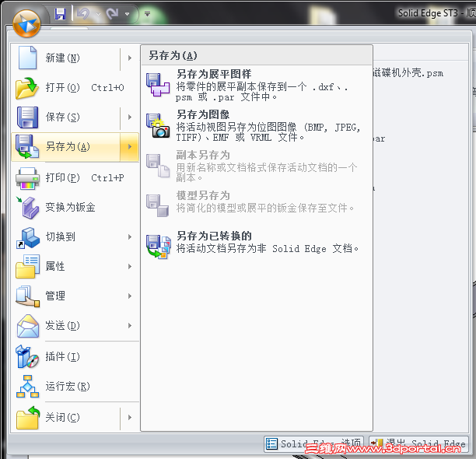Click 切换到 label text
The height and width of the screenshot is (459, 476).
point(61,237)
